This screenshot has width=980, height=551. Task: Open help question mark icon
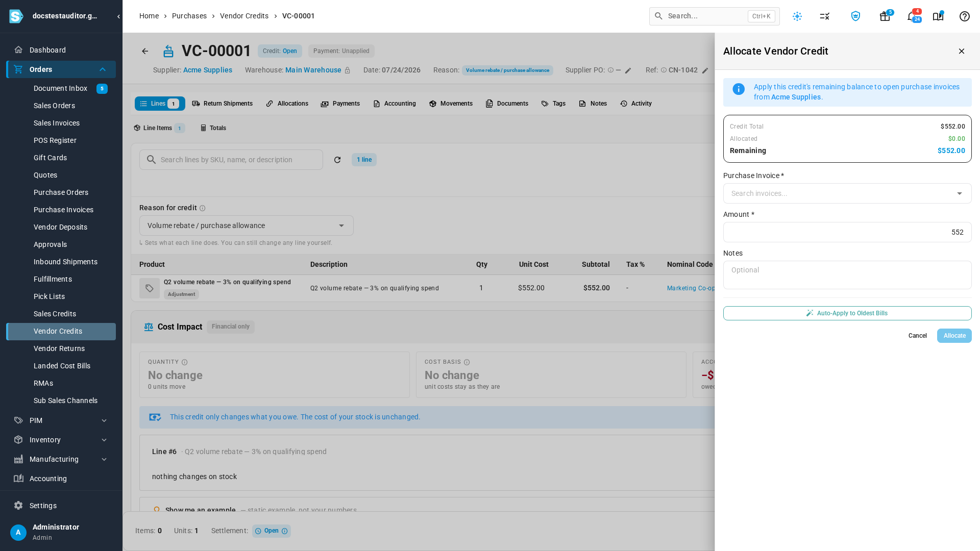tap(965, 16)
